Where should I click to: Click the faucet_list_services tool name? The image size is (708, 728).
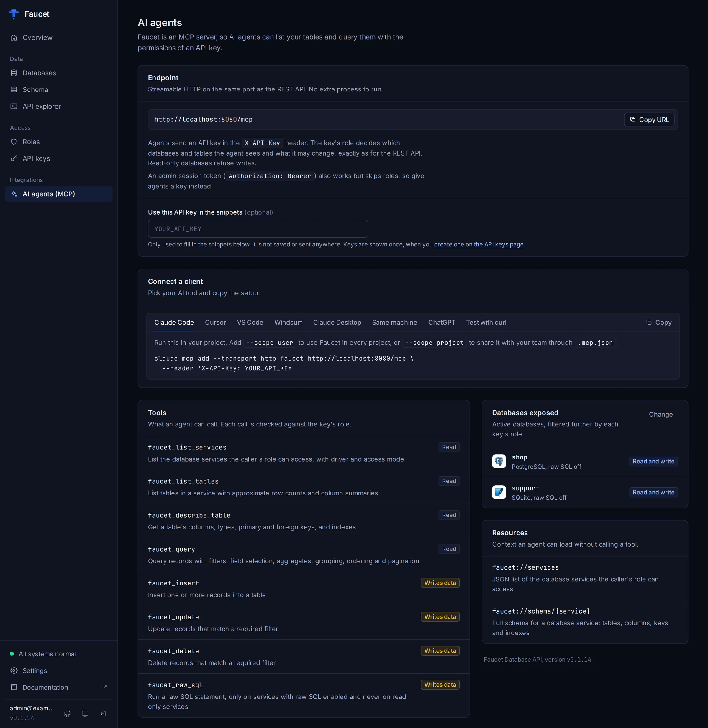pyautogui.click(x=187, y=448)
